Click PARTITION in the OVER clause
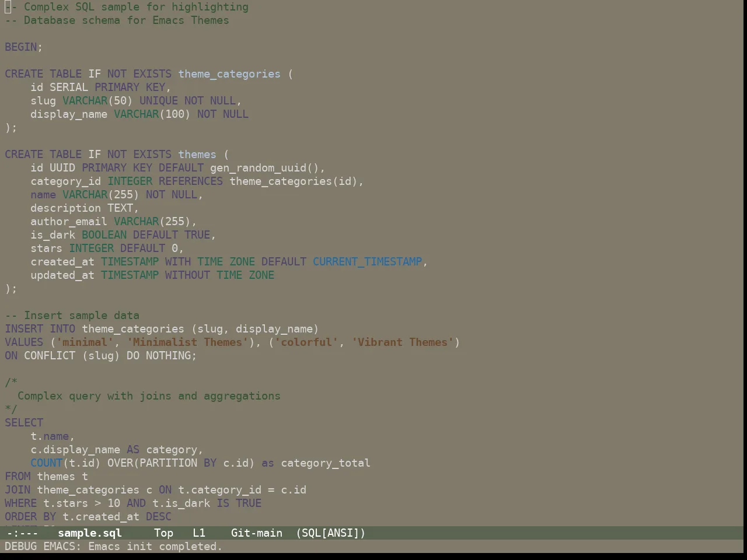The image size is (747, 560). [168, 463]
